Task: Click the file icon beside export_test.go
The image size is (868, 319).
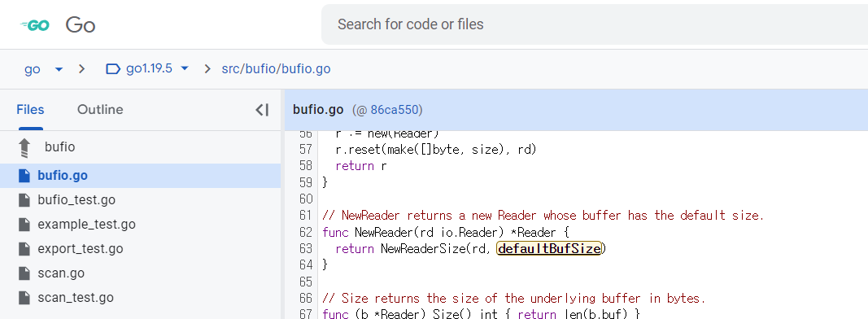Action: pyautogui.click(x=24, y=249)
